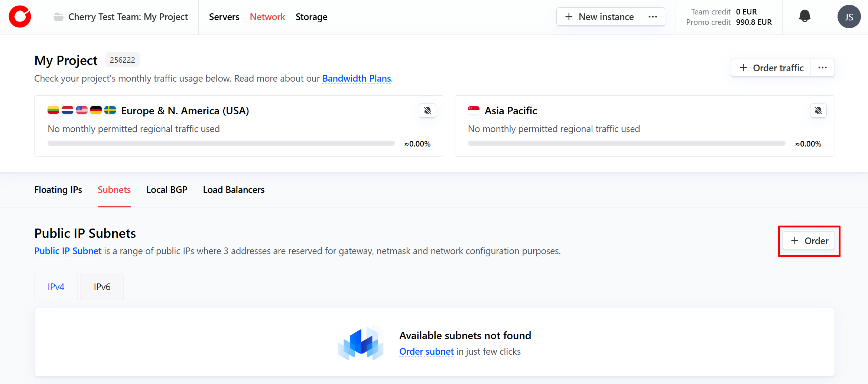The image size is (868, 384).
Task: Toggle Asia Pacific traffic alert bell
Action: click(818, 111)
